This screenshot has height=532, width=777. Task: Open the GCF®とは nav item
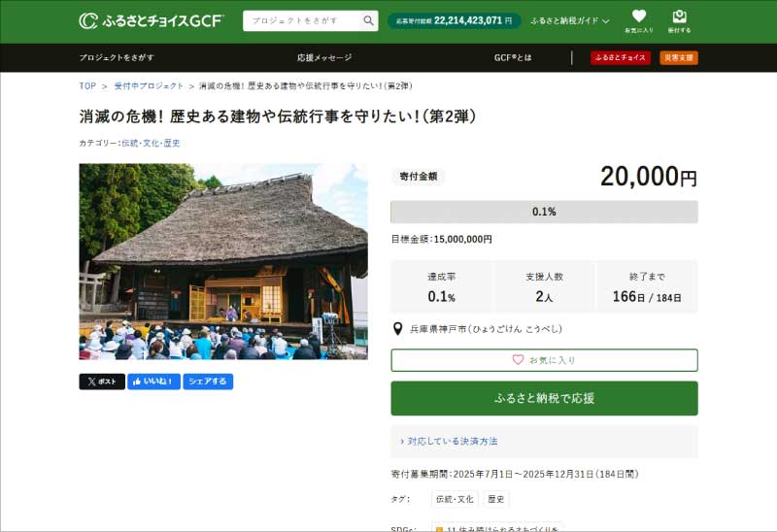coord(513,58)
